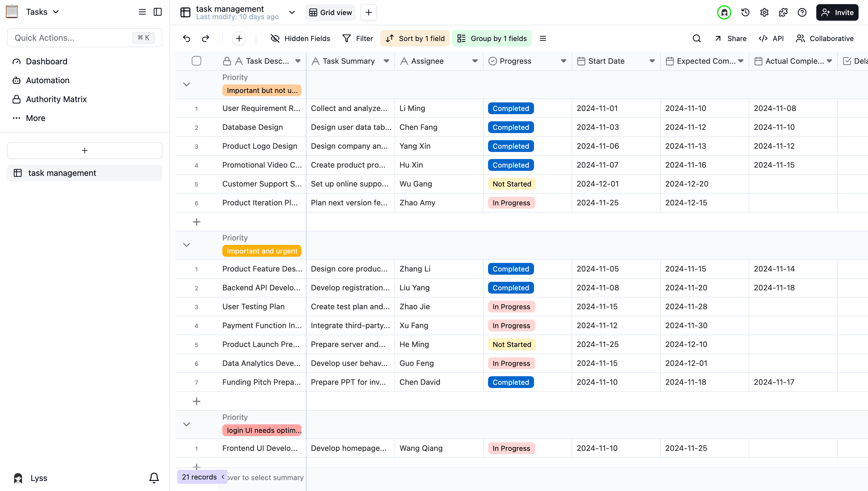Open the Task Description column dropdown arrow

click(x=298, y=61)
